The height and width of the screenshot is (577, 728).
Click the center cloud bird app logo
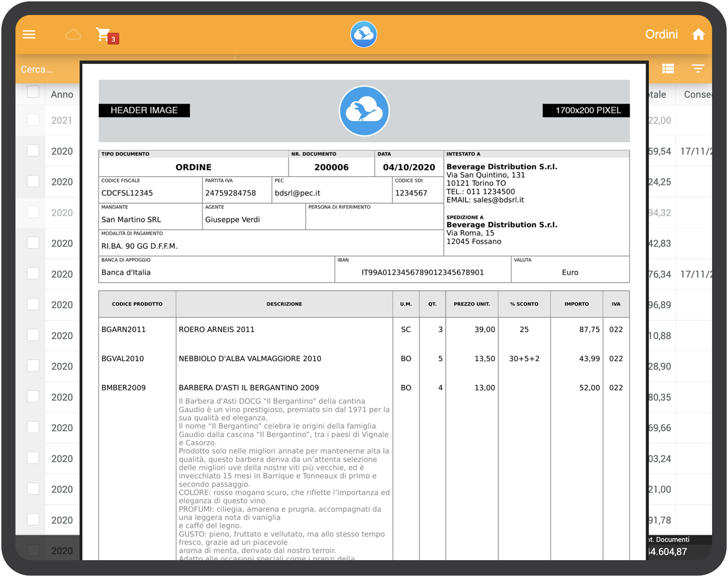click(x=364, y=34)
